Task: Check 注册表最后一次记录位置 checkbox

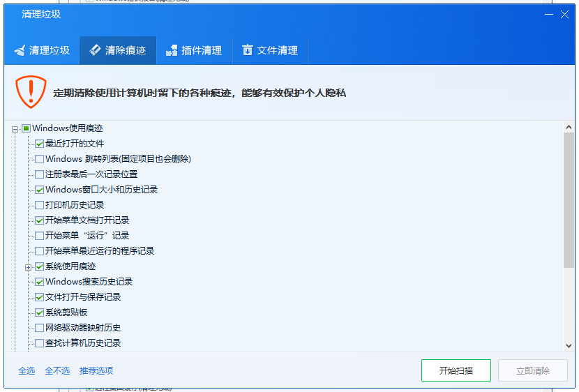Action: pyautogui.click(x=40, y=174)
